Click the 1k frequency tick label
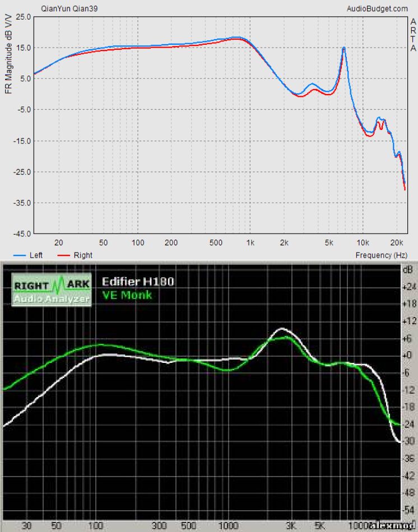The image size is (418, 532). tap(250, 242)
